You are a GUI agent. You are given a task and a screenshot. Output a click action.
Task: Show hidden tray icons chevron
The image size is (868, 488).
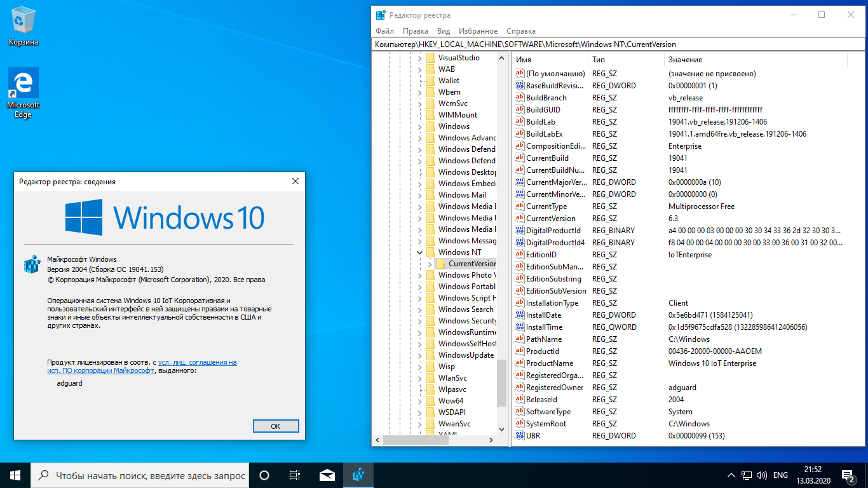731,475
